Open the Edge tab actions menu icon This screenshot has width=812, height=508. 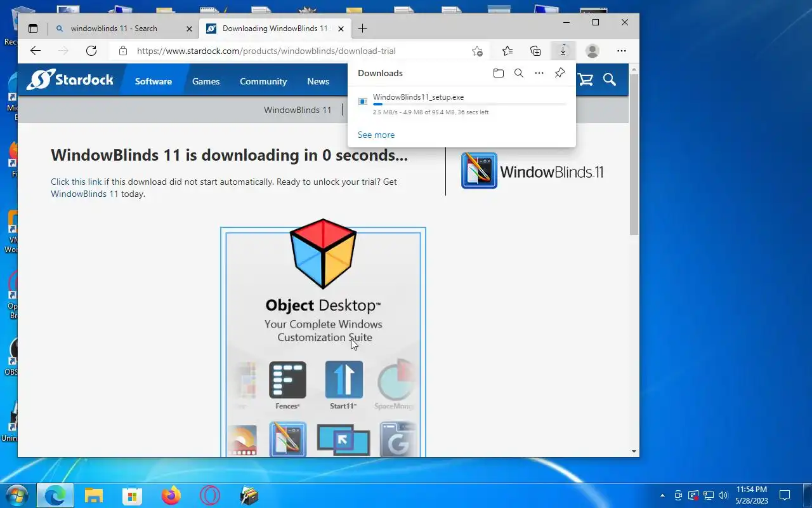pyautogui.click(x=33, y=29)
